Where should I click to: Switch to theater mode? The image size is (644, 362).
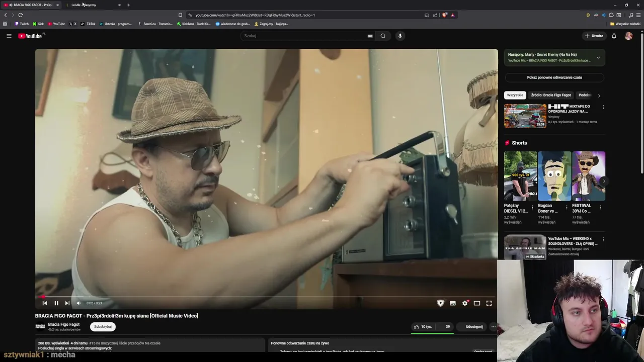(x=477, y=303)
